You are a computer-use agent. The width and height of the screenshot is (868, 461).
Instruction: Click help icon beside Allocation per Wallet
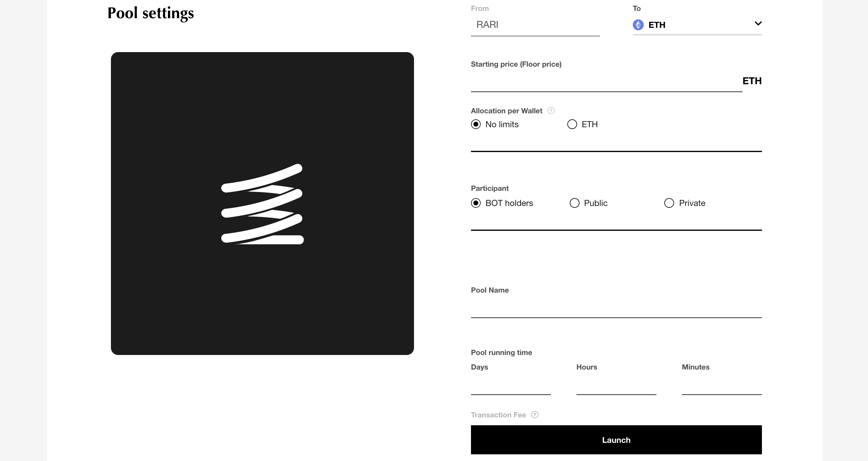pos(551,111)
